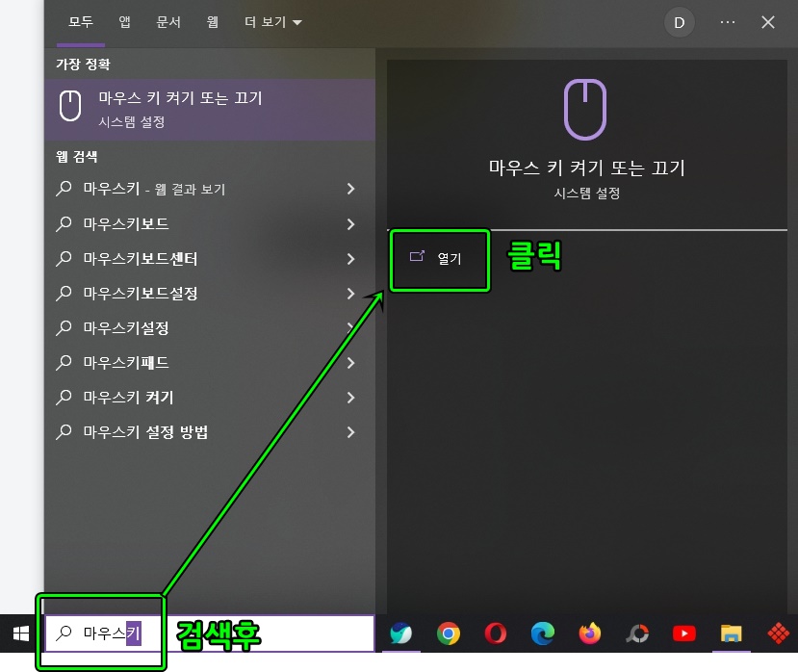The image size is (798, 672).
Task: Switch to the 문서 search tab
Action: pos(167,21)
